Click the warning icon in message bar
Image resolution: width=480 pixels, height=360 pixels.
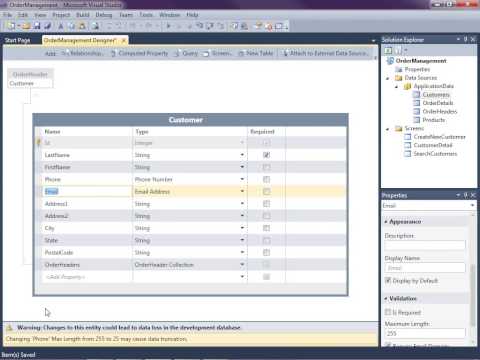click(10, 328)
